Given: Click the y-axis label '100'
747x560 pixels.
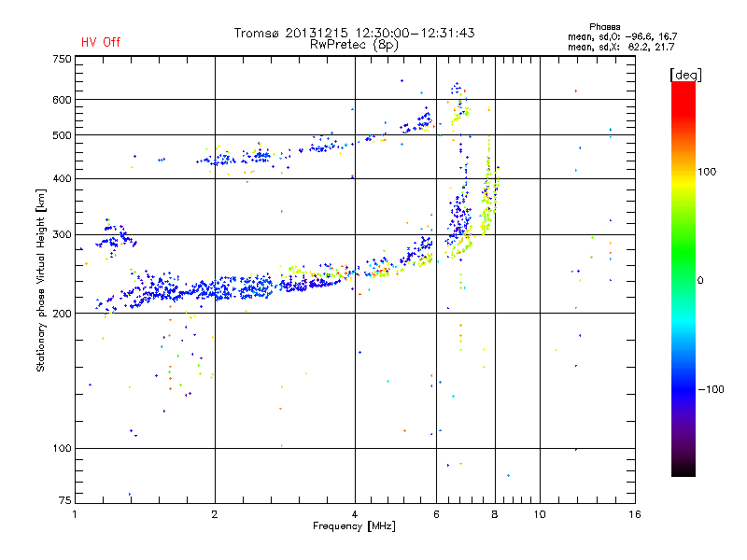Looking at the screenshot, I should click(62, 449).
